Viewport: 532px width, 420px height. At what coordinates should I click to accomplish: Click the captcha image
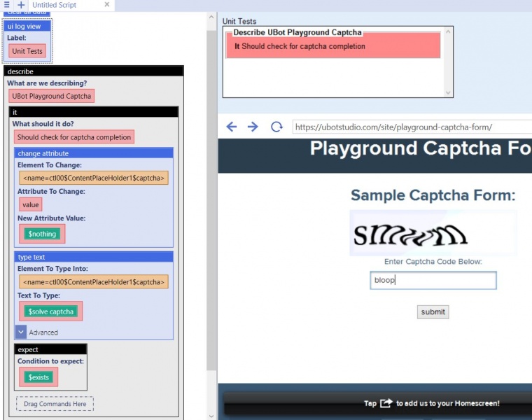433,233
